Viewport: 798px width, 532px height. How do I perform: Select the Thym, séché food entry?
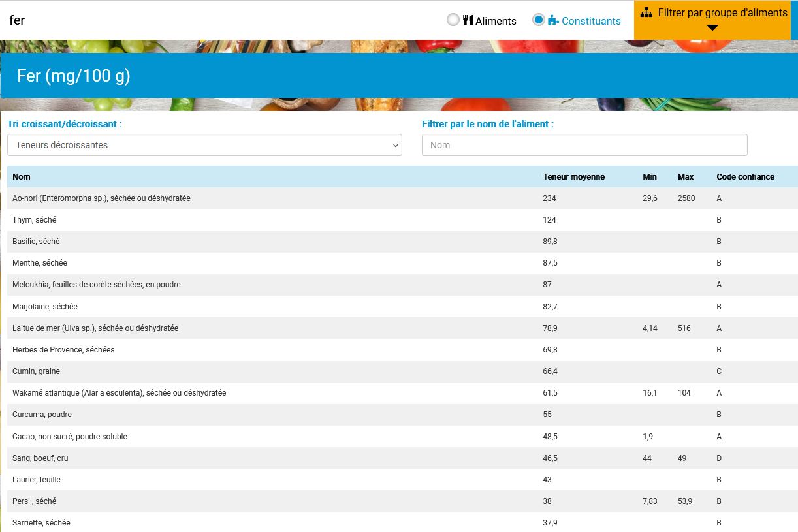(35, 220)
